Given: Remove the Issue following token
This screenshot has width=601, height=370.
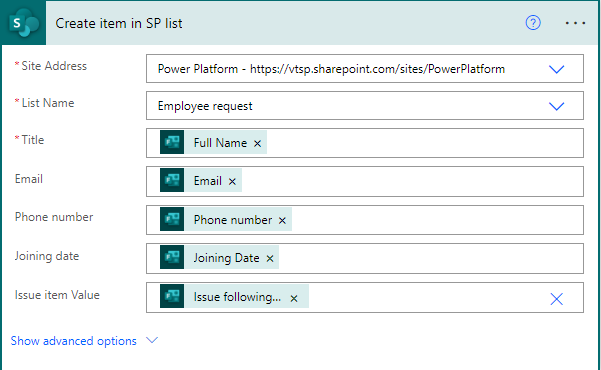Looking at the screenshot, I should click(x=294, y=298).
